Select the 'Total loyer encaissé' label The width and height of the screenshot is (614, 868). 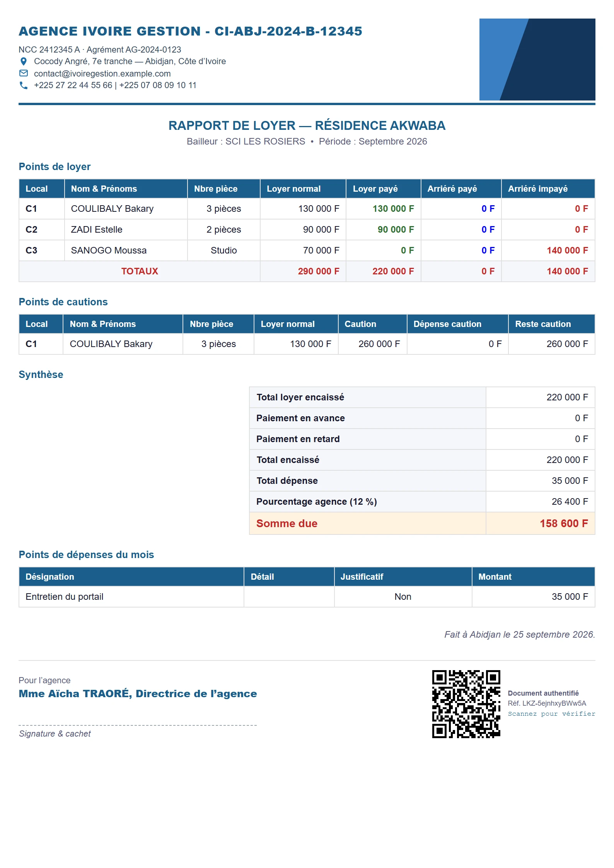pyautogui.click(x=300, y=397)
